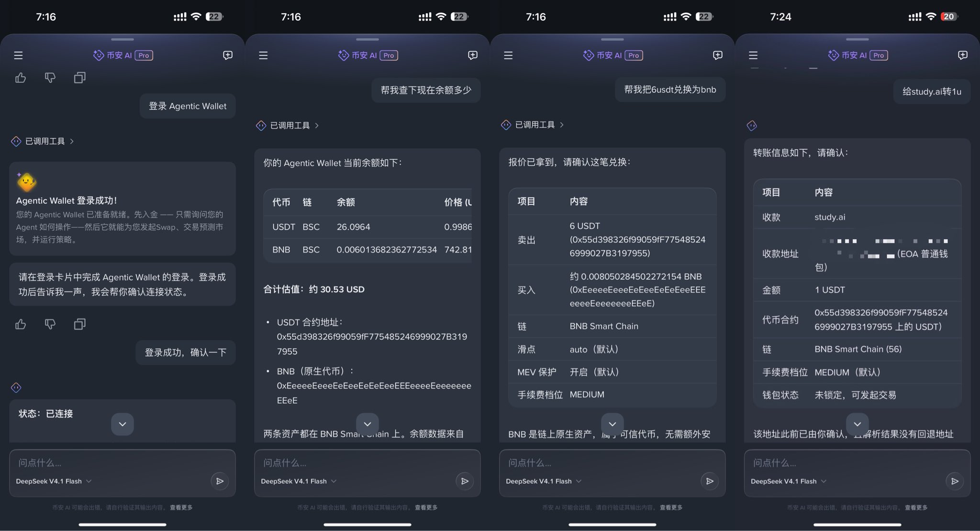Select USDT balance value 26.0964
This screenshot has width=980, height=531.
353,227
